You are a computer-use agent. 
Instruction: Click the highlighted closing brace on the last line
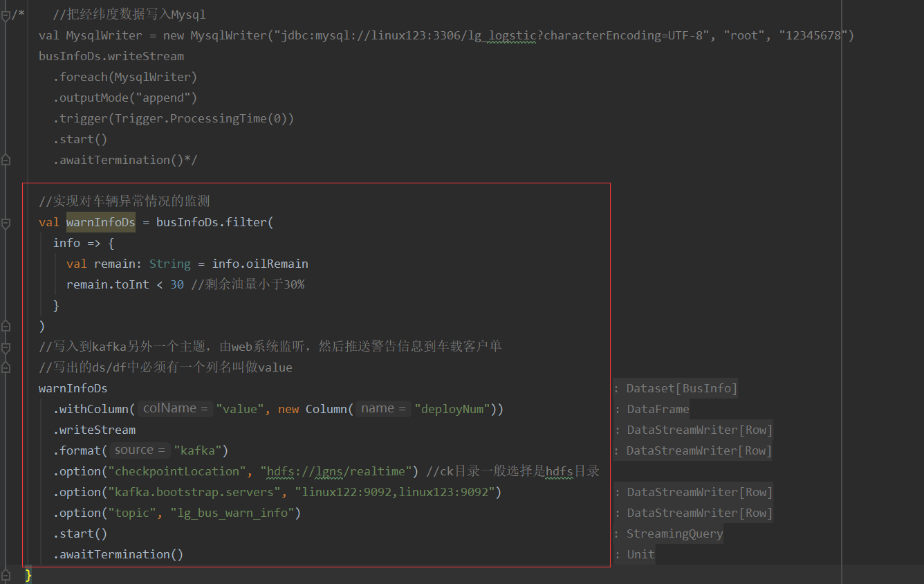(x=28, y=575)
